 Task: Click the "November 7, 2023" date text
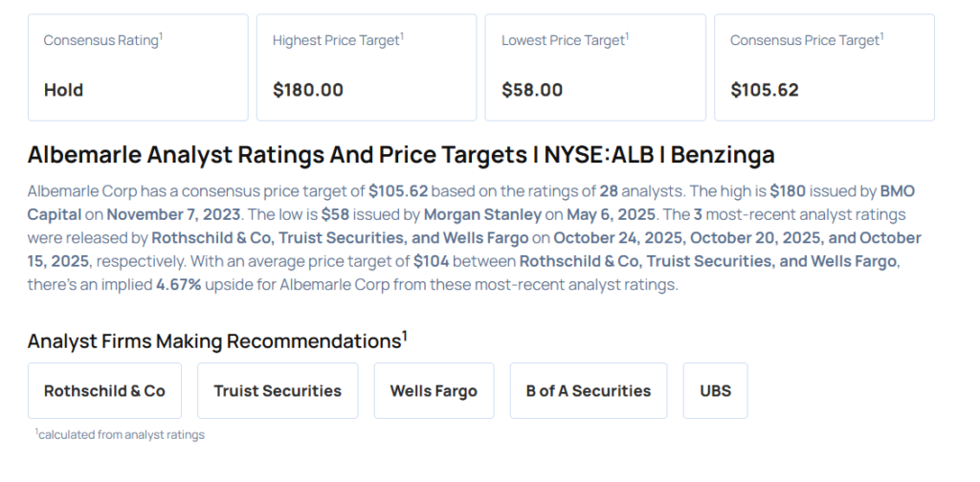coord(172,214)
